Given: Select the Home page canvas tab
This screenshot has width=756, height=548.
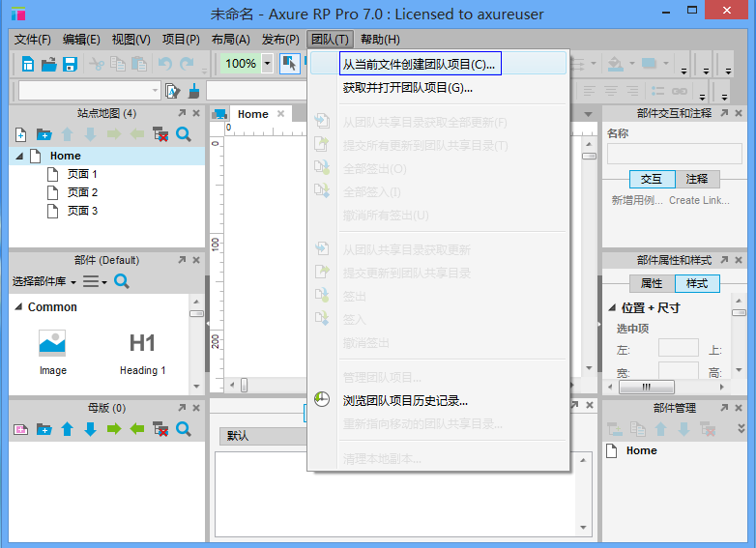Looking at the screenshot, I should [x=253, y=114].
